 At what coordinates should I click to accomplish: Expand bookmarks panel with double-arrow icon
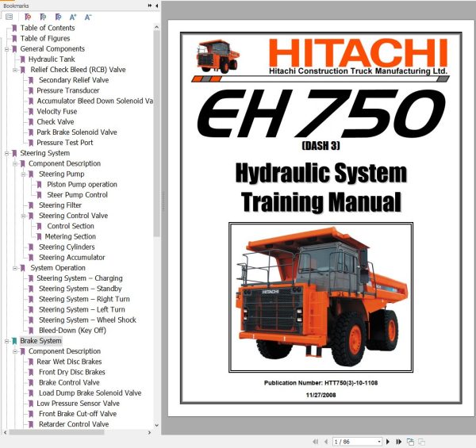pos(150,6)
